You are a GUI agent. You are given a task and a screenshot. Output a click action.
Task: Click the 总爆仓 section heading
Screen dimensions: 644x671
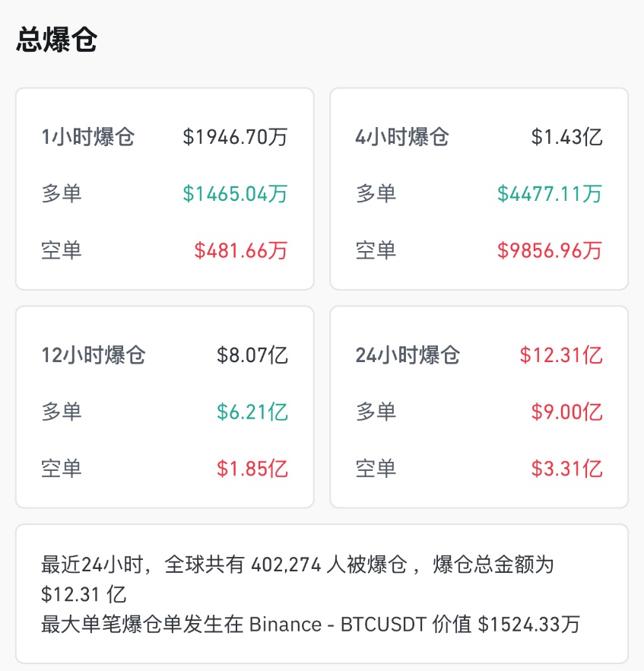56,40
